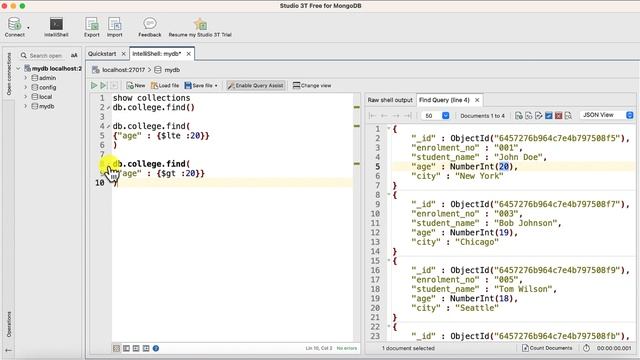Click the edit document icon
Viewport: 640px width, 360px height.
[x=538, y=116]
